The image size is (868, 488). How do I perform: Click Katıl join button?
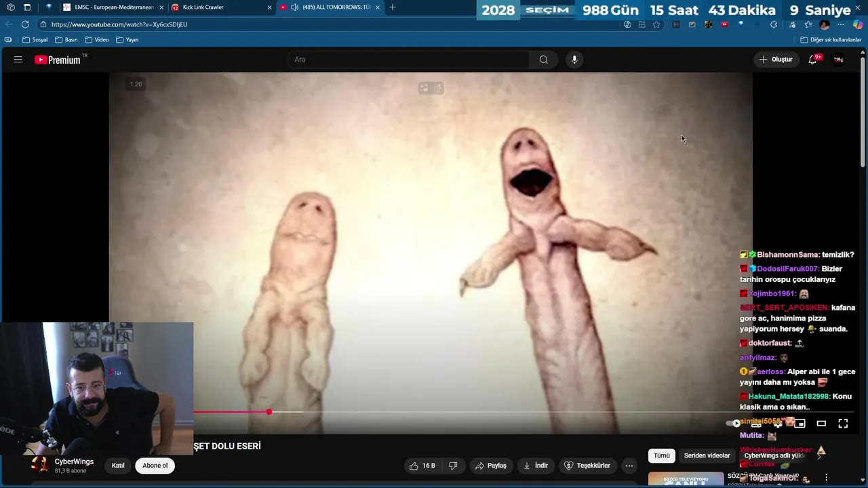click(x=118, y=466)
